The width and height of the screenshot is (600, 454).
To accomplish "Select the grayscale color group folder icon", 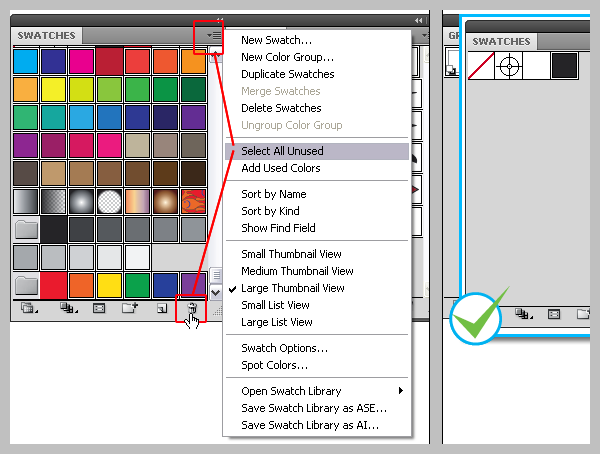I will [x=26, y=229].
